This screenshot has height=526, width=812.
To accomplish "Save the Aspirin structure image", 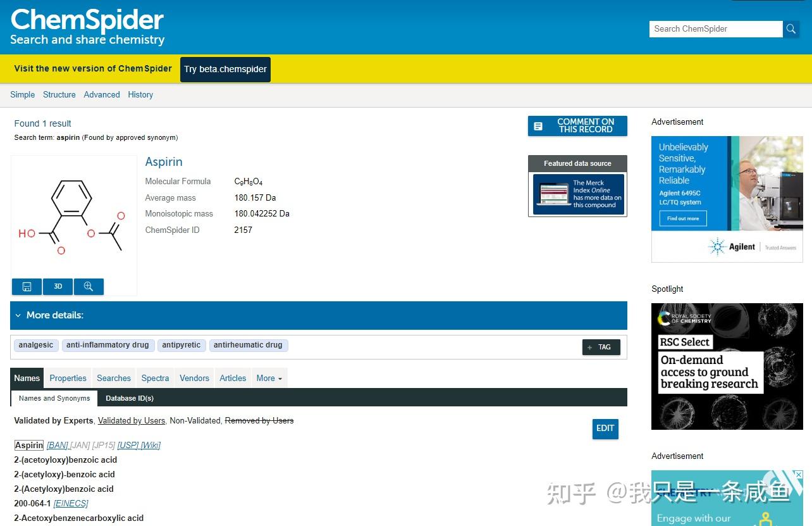I will (x=27, y=286).
